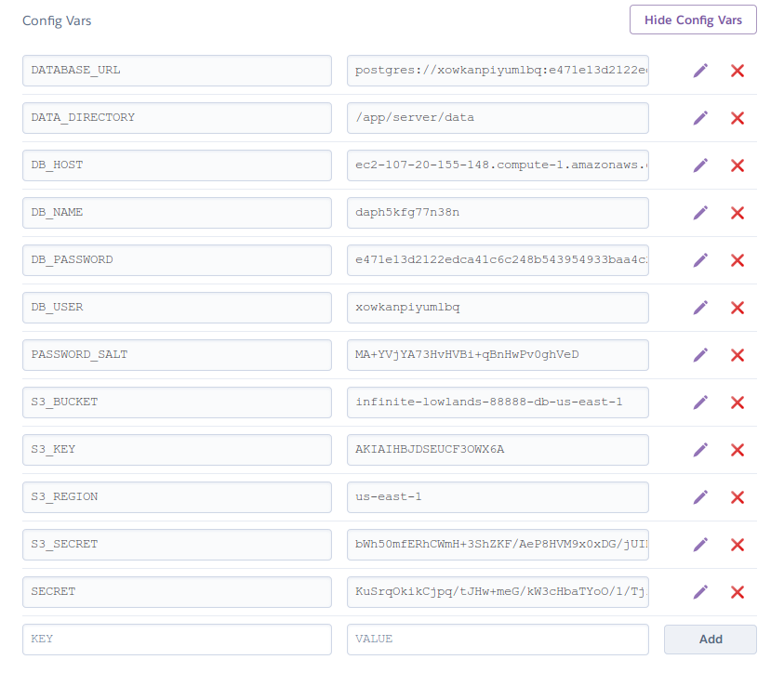Edit DB_USER using pencil icon
The image size is (784, 673).
(700, 308)
